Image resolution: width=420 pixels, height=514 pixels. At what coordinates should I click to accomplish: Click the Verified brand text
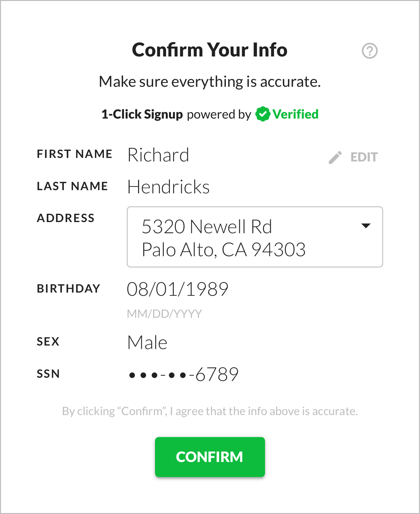click(x=295, y=114)
